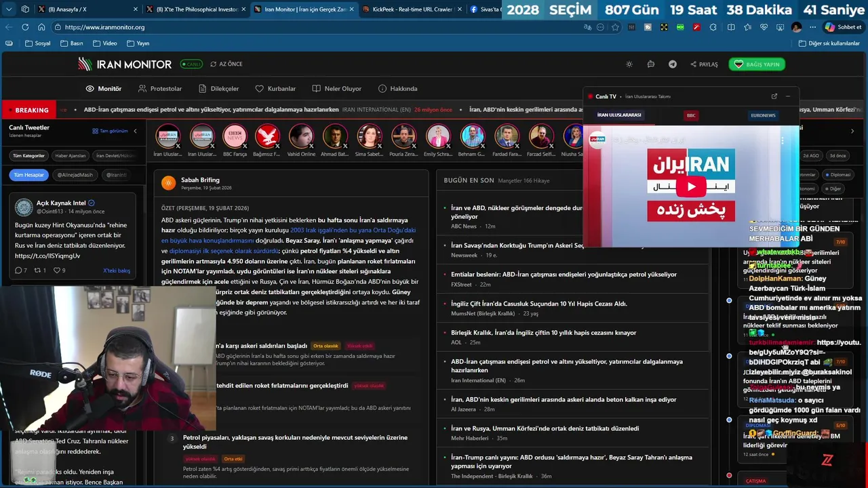Viewport: 868px width, 488px height.
Task: Toggle the light/dark theme sun icon
Action: point(629,64)
